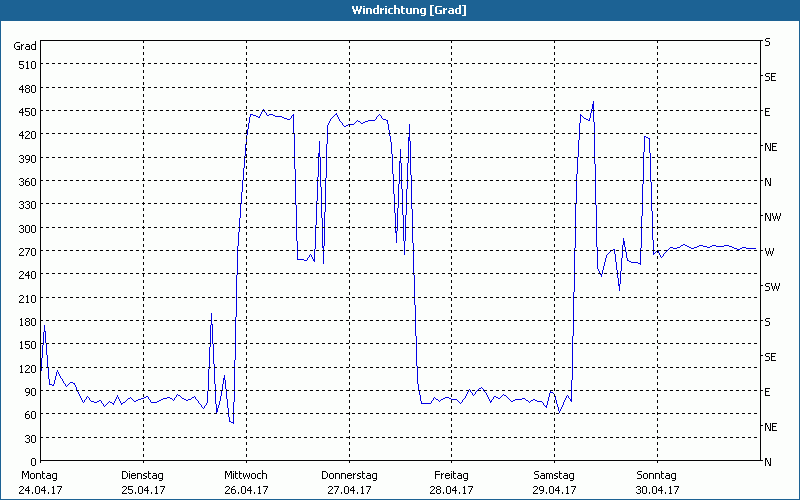Select the Montag 24.04.17 date label
Image resolution: width=800 pixels, height=500 pixels.
point(40,482)
